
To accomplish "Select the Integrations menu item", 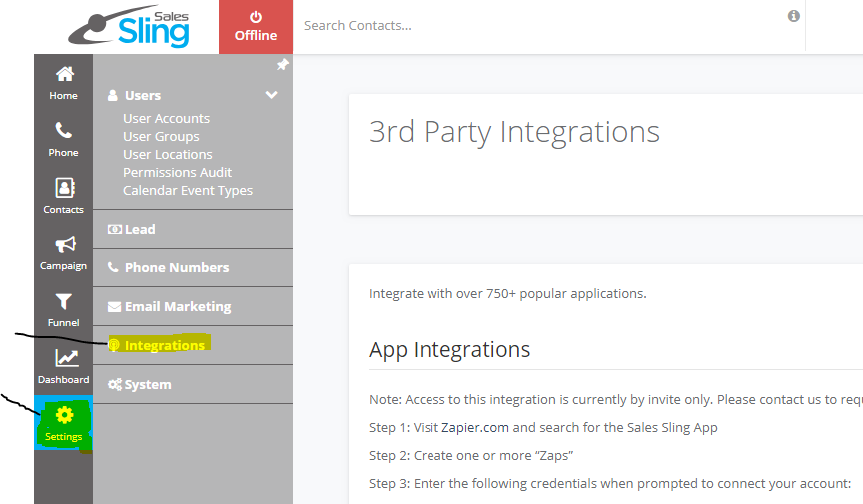I will (x=193, y=345).
